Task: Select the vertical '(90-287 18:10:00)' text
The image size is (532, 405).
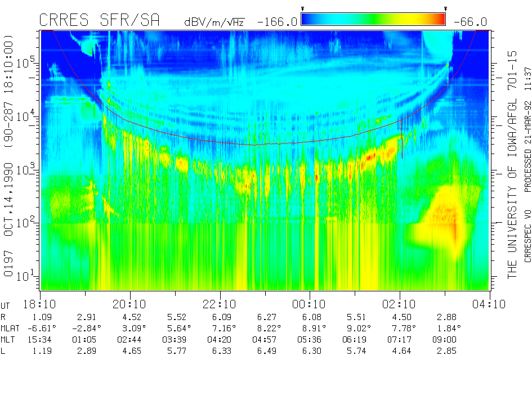Action: tap(8, 91)
